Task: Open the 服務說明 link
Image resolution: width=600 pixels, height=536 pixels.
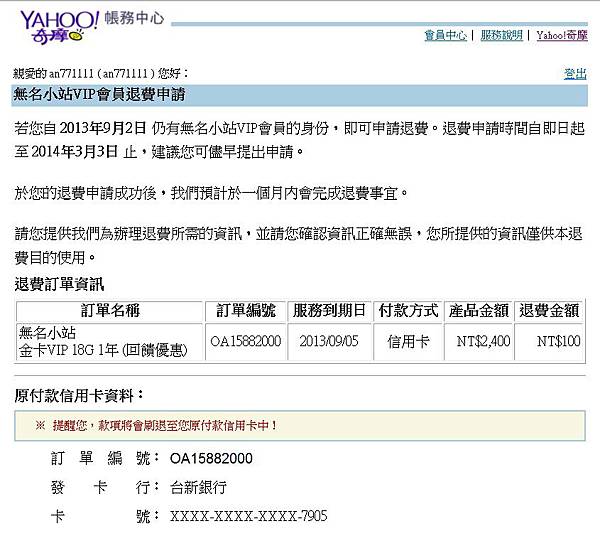Action: [x=502, y=36]
